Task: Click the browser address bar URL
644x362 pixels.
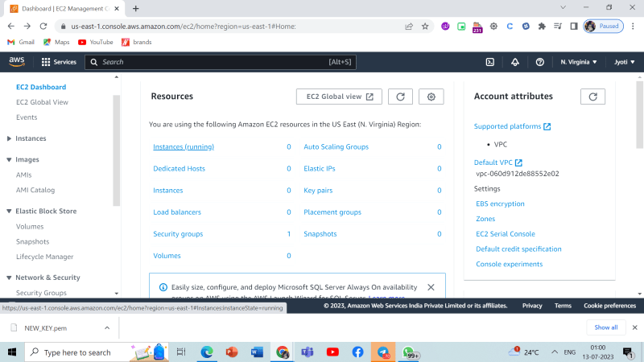Action: 184,27
